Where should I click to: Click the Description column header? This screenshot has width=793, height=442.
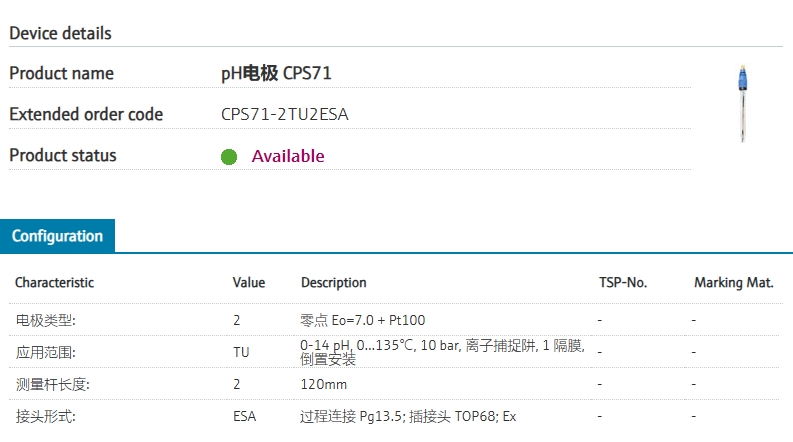334,283
